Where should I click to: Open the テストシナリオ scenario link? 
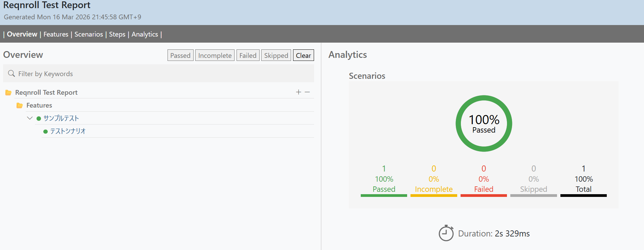[x=68, y=131]
